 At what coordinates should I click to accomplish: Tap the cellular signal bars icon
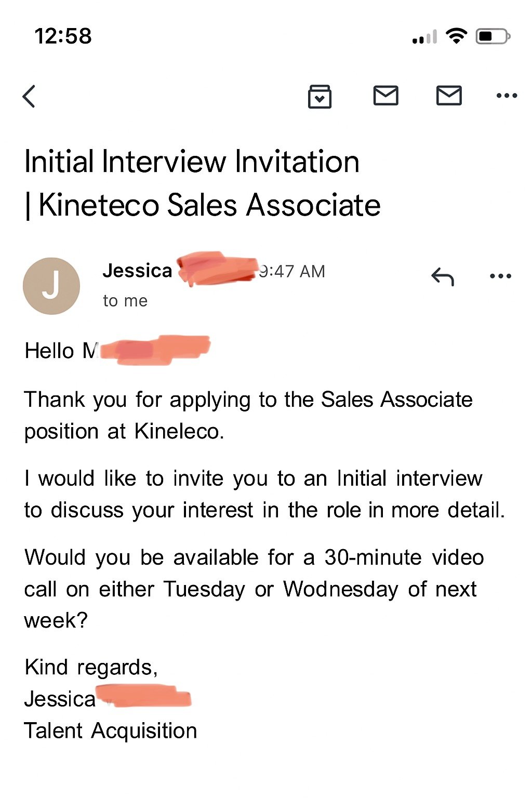(x=424, y=37)
